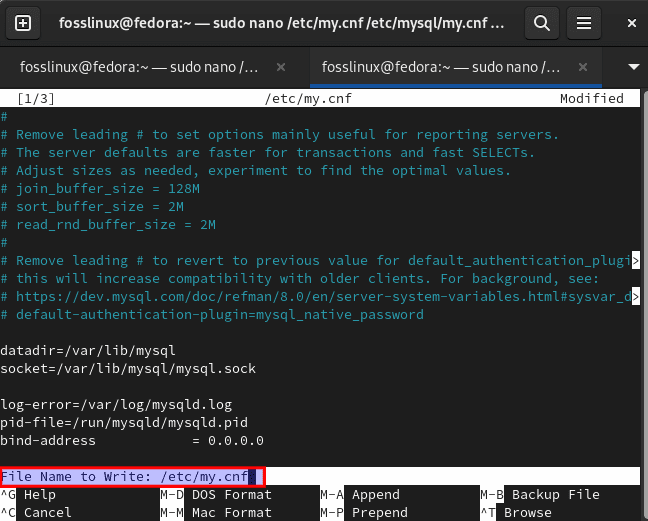
Task: Close the terminal window with X
Action: [x=631, y=23]
